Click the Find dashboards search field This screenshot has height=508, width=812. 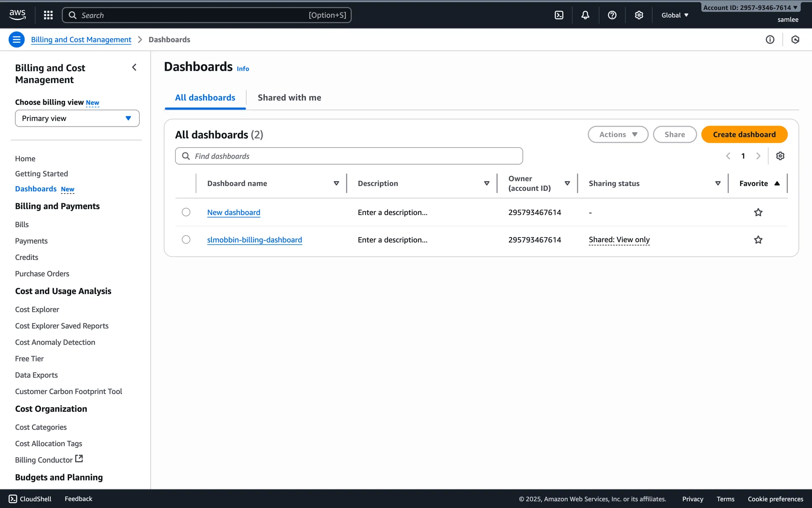click(349, 156)
